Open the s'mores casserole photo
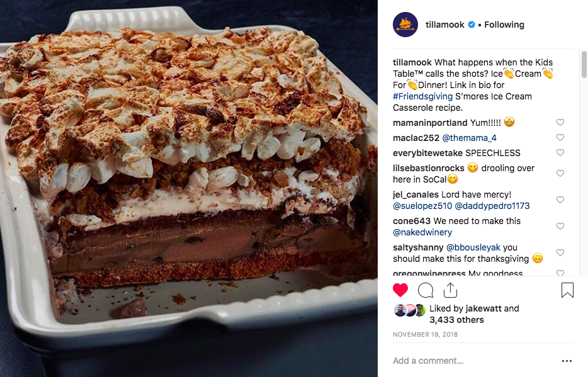This screenshot has width=588, height=377. tap(189, 189)
